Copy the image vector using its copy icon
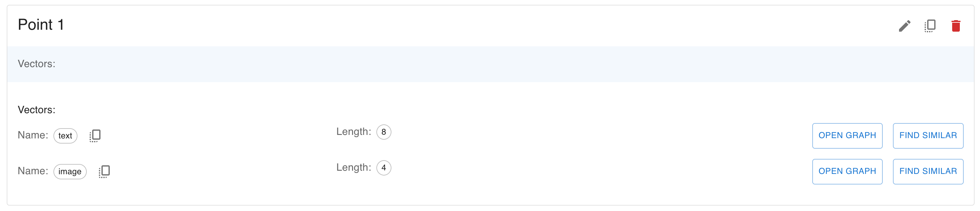The image size is (980, 211). (104, 171)
